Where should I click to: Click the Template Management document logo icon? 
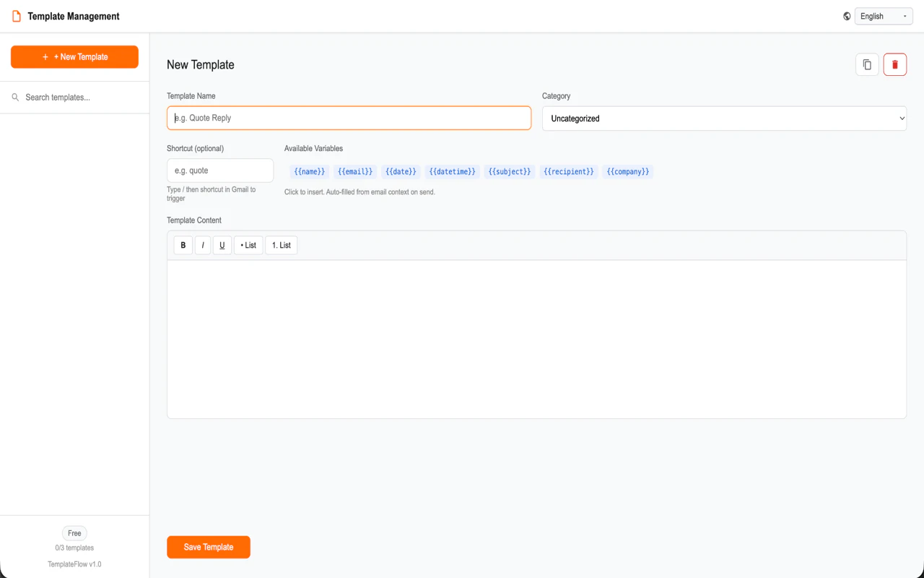[x=17, y=16]
